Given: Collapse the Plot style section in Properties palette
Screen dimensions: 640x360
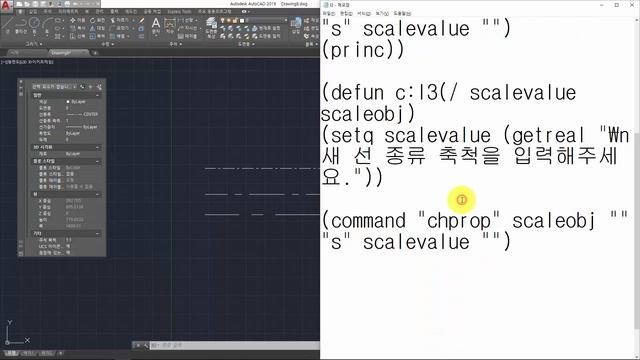Looking at the screenshot, I should [97, 161].
